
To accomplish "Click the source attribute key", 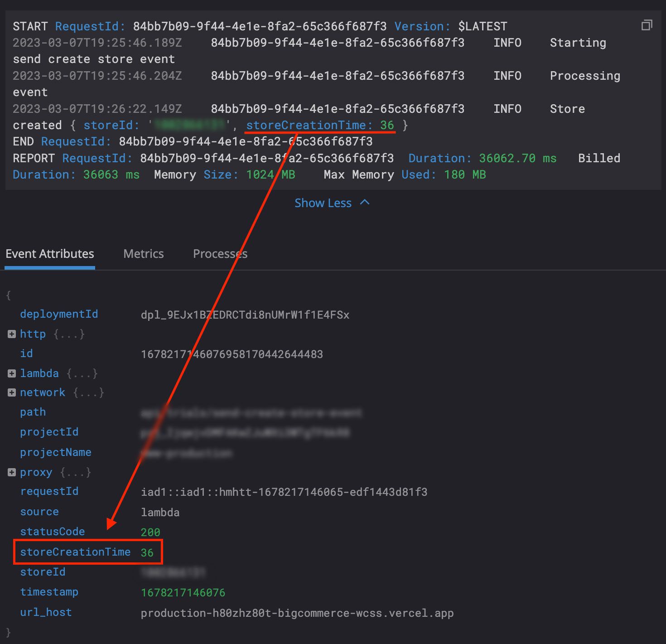I will [x=39, y=512].
